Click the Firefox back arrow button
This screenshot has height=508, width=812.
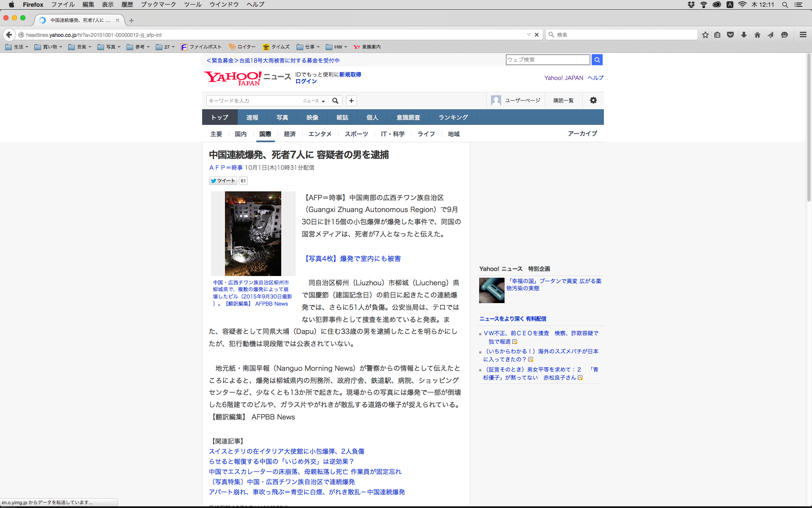pos(9,35)
